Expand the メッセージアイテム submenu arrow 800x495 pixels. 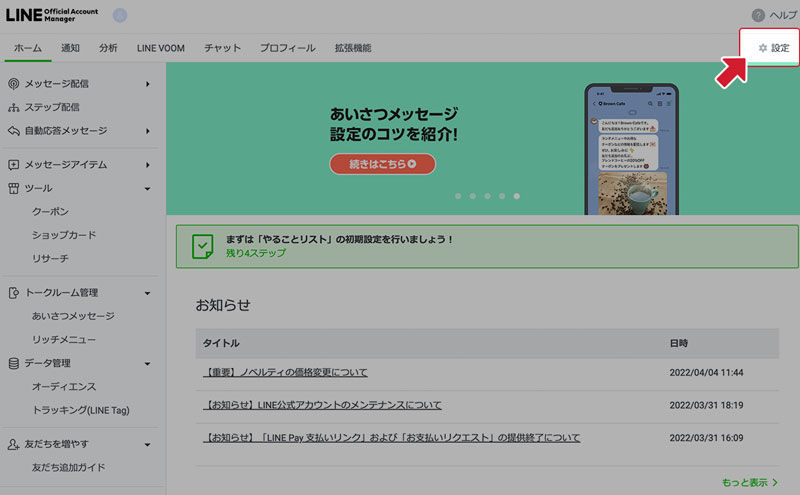point(147,165)
